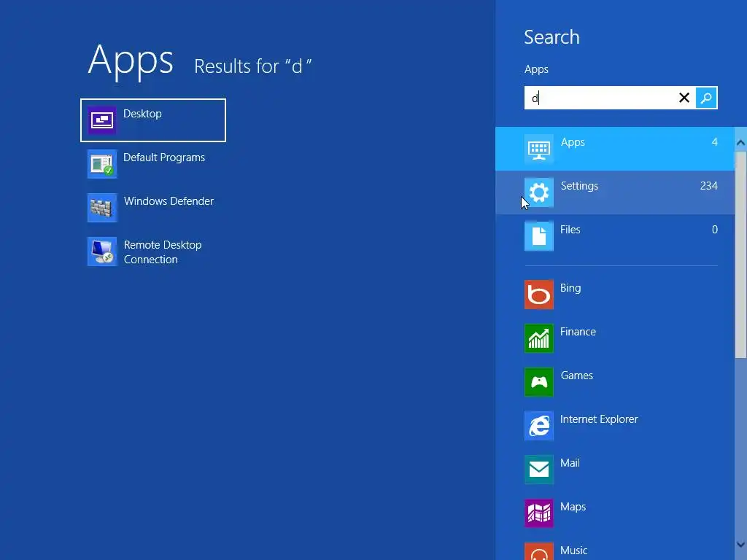
Task: Select the Apps scope label
Action: [x=573, y=142]
